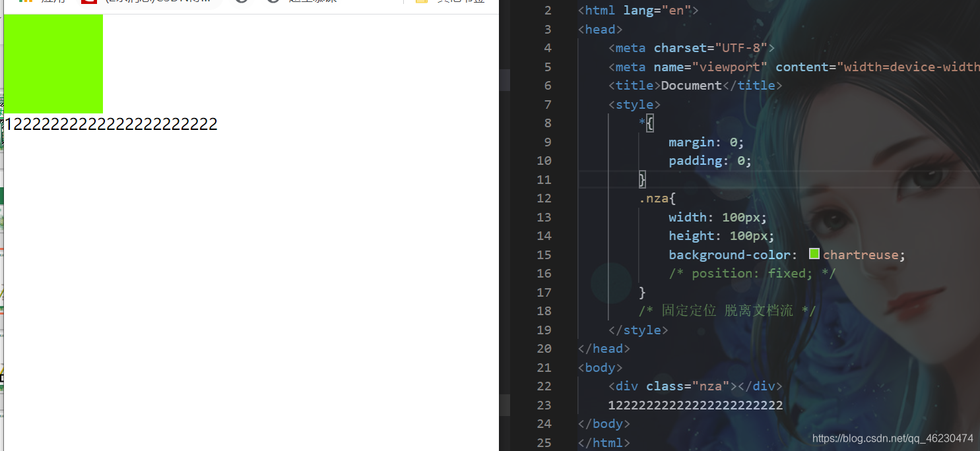Image resolution: width=980 pixels, height=451 pixels.
Task: Click the opening <body> tag
Action: pyautogui.click(x=600, y=367)
